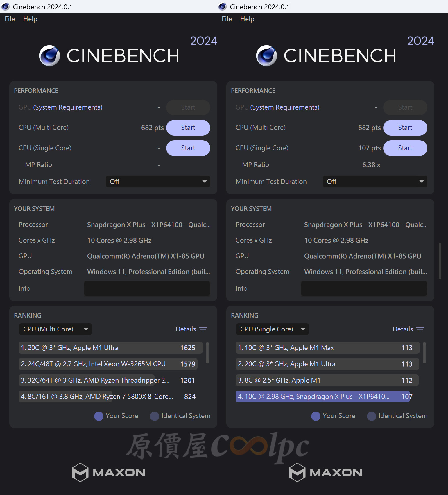Click right window ranking list scrollbar
The image size is (448, 495).
tap(424, 353)
